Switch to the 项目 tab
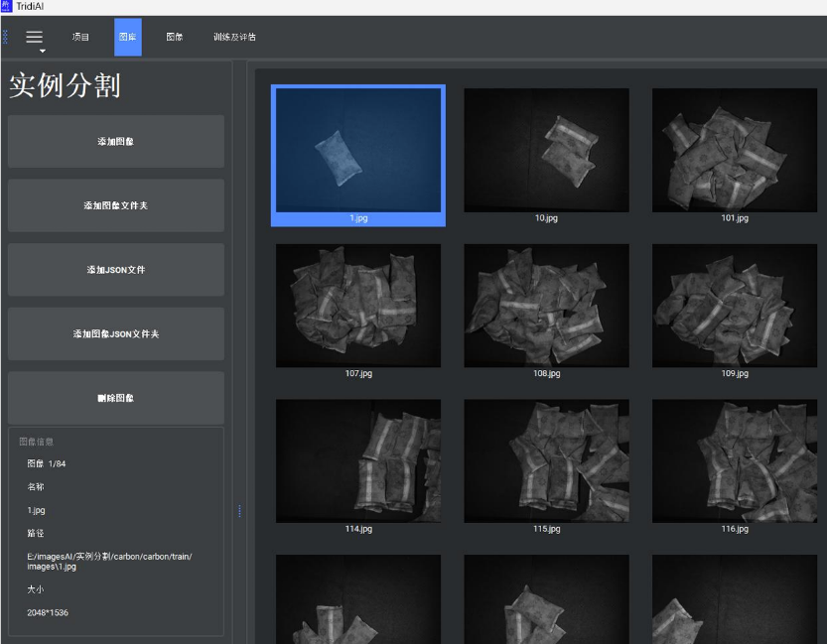The image size is (827, 644). coord(80,38)
